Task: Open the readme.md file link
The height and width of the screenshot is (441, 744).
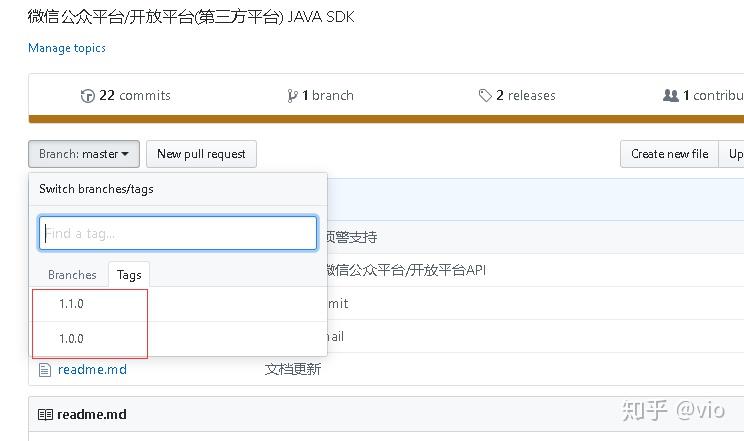Action: pyautogui.click(x=92, y=369)
